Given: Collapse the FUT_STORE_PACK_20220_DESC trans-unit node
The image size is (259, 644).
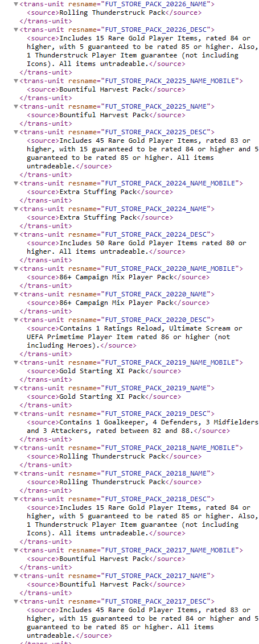Looking at the screenshot, I should coord(16,320).
